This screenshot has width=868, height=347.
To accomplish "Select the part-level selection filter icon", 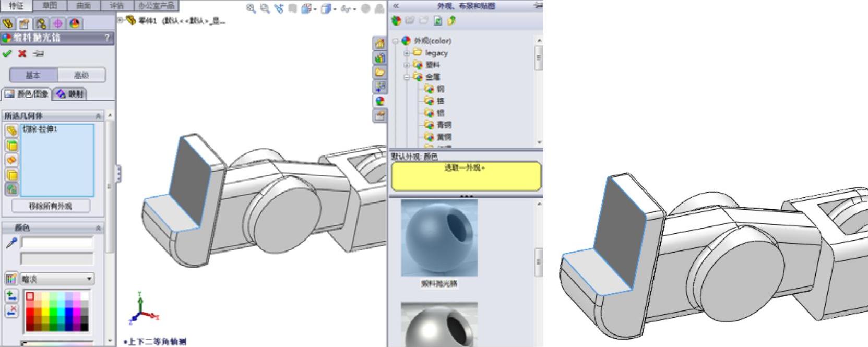I will click(11, 131).
